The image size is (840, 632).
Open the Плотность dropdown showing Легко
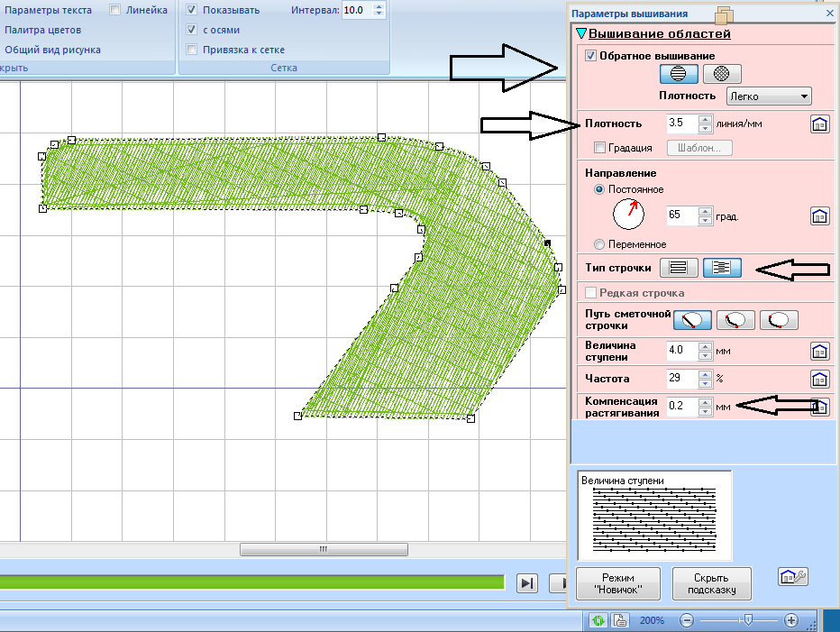(769, 96)
